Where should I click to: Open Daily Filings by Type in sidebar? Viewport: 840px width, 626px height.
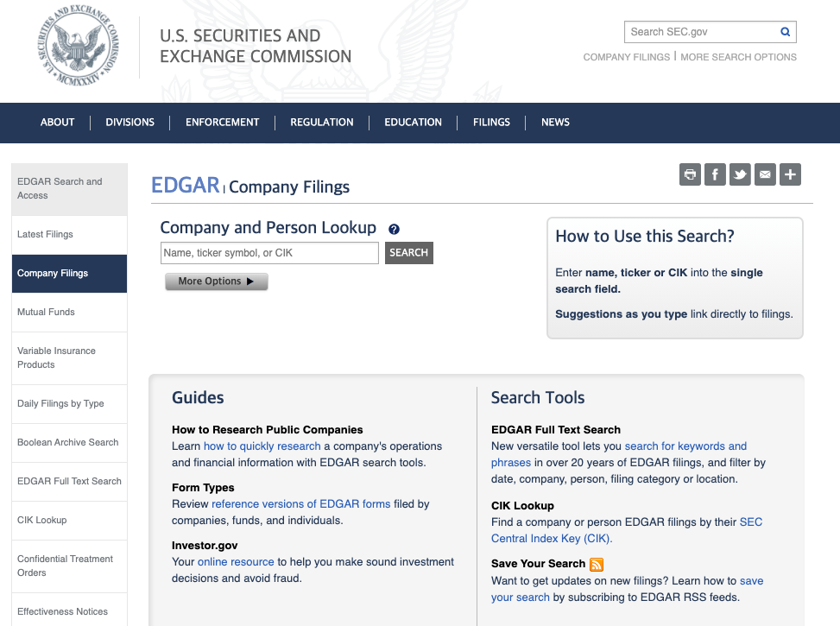tap(70, 403)
